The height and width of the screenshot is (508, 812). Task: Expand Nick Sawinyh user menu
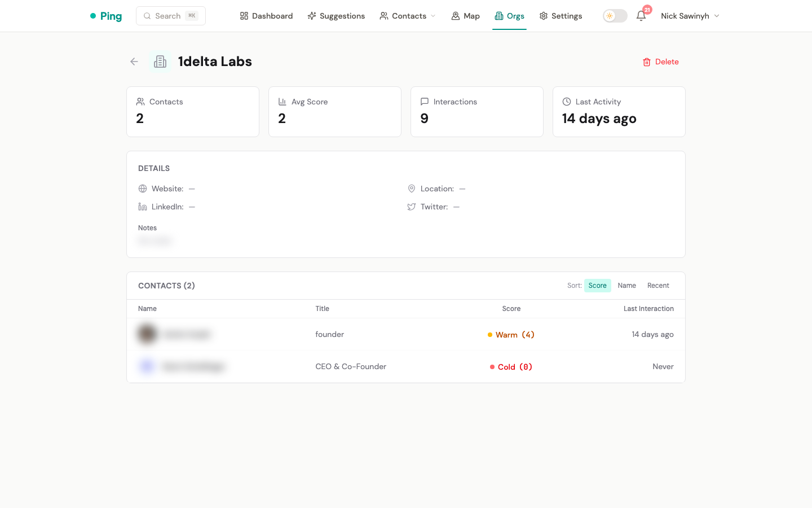coord(690,16)
